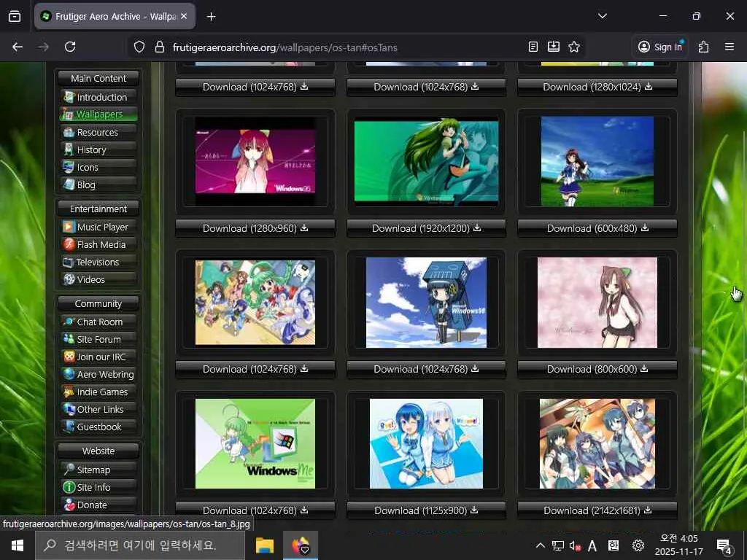Go back with the browser back arrow
The width and height of the screenshot is (747, 560).
point(18,47)
